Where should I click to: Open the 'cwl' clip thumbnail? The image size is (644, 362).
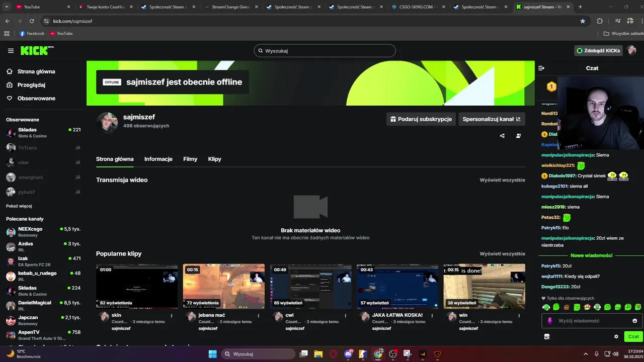coord(310,286)
